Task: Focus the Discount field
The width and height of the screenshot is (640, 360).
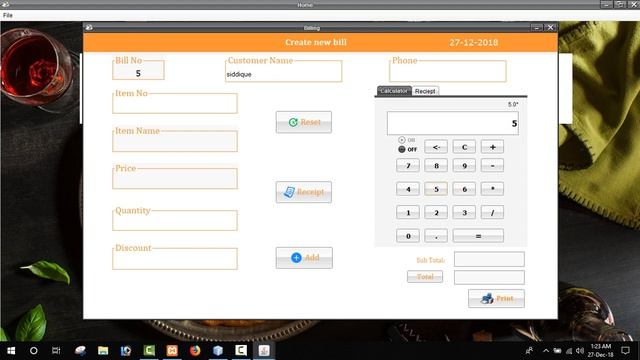Action: tap(175, 260)
